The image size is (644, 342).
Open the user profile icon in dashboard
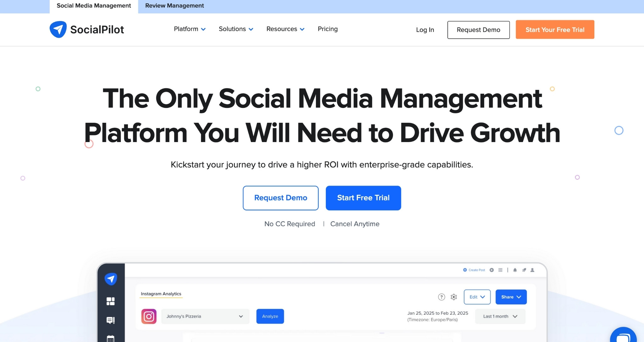532,270
